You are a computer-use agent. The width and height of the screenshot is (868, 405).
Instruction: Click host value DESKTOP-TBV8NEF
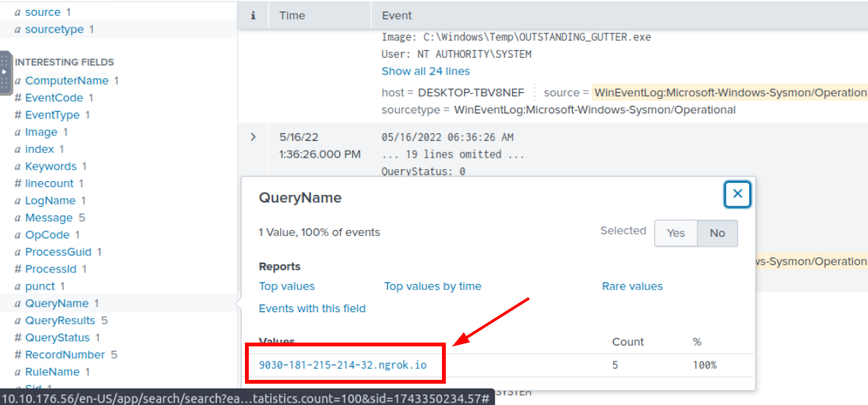click(x=471, y=93)
